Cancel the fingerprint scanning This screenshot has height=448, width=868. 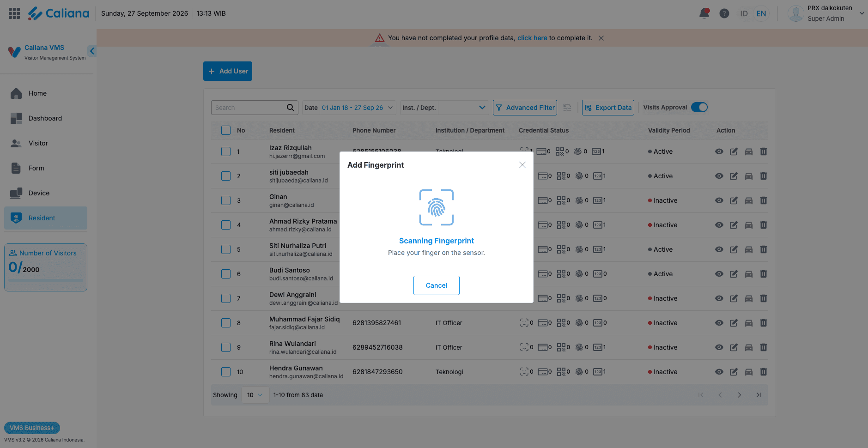point(437,285)
